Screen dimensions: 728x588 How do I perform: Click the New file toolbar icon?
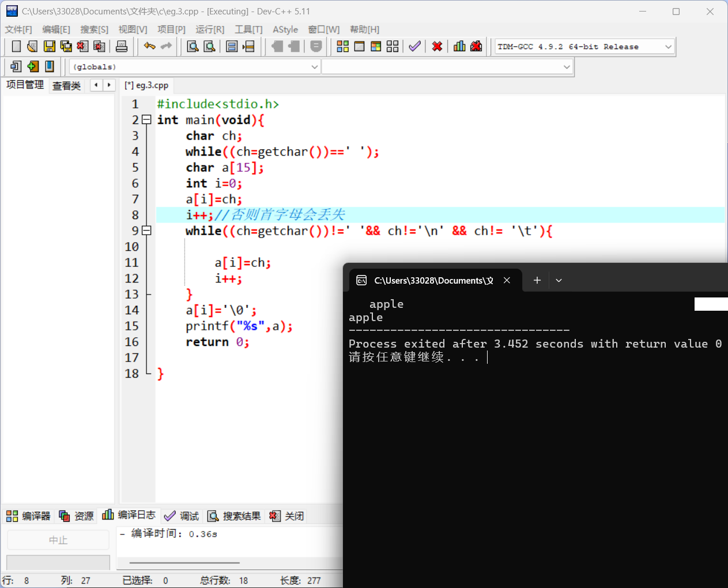click(16, 47)
